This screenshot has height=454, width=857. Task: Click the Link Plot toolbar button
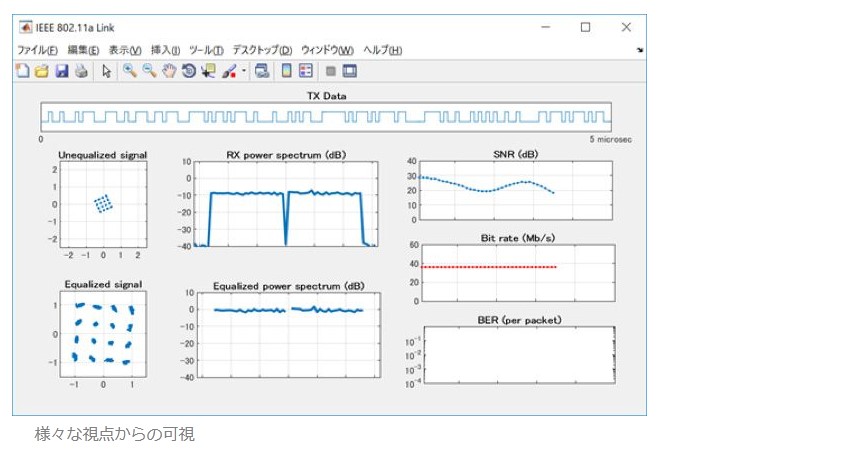262,71
